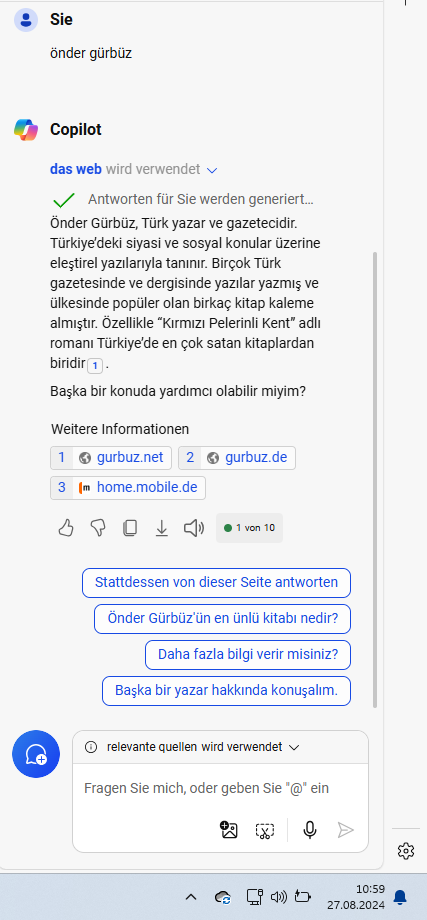Add an image with the image icon
427x920 pixels.
pos(229,830)
